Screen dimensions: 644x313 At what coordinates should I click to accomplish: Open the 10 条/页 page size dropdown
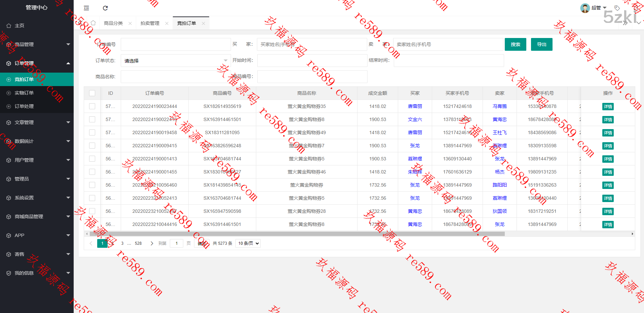tap(248, 243)
